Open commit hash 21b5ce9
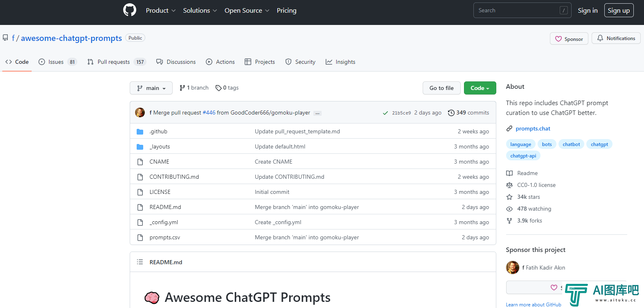 click(401, 113)
